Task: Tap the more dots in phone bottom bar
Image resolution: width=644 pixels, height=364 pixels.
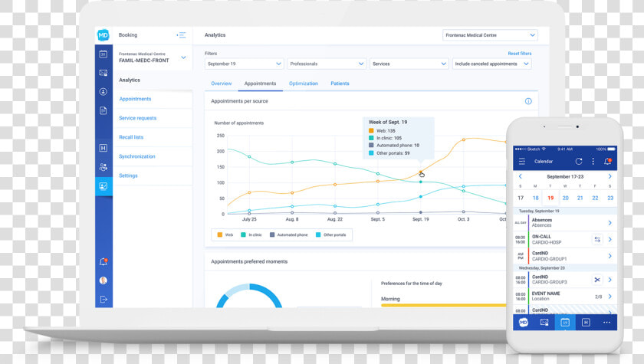Action: point(606,323)
